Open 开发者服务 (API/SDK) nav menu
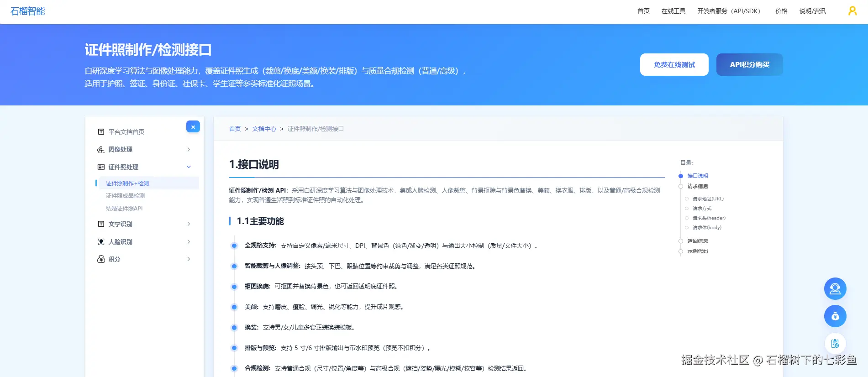This screenshot has width=868, height=377. coord(729,11)
